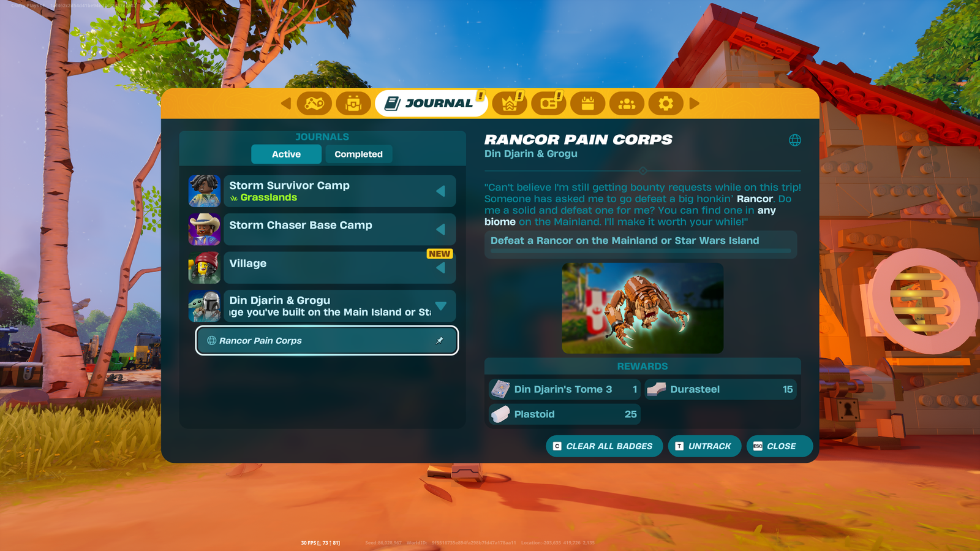
Task: Open the crown rewards icon tab
Action: 510,104
